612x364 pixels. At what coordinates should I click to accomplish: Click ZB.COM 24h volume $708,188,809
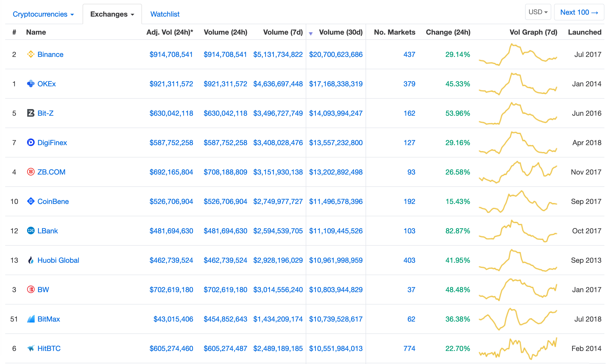coord(225,172)
